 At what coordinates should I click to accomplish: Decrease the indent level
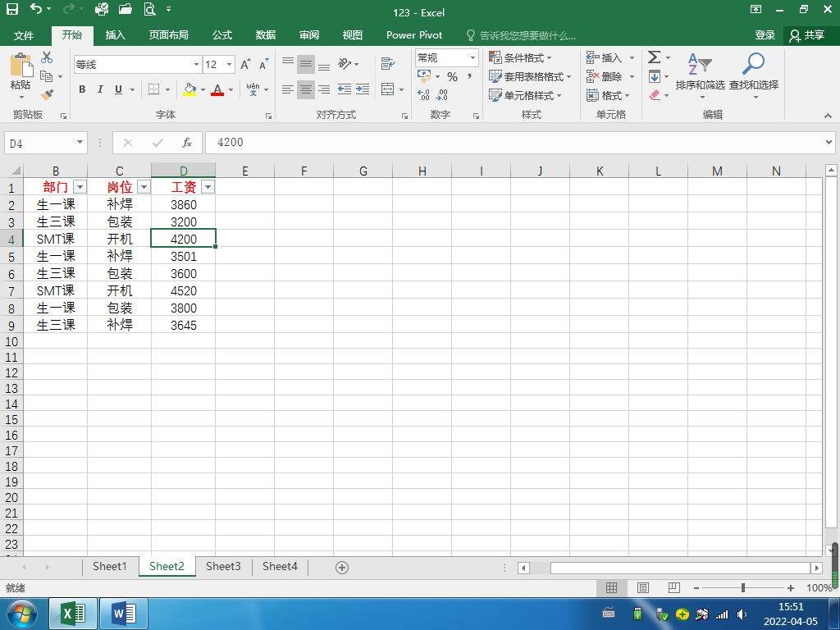tap(345, 89)
